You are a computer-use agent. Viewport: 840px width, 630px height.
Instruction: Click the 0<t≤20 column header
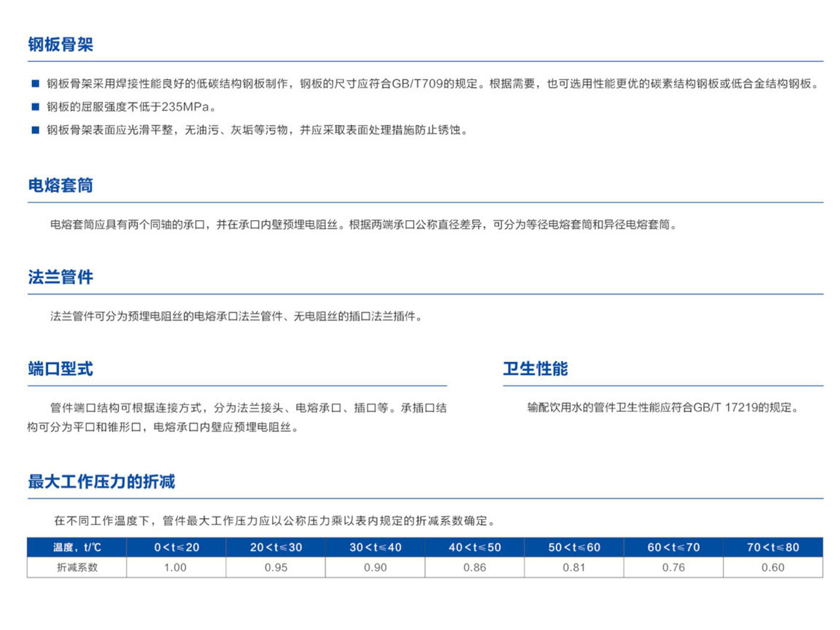pos(176,547)
